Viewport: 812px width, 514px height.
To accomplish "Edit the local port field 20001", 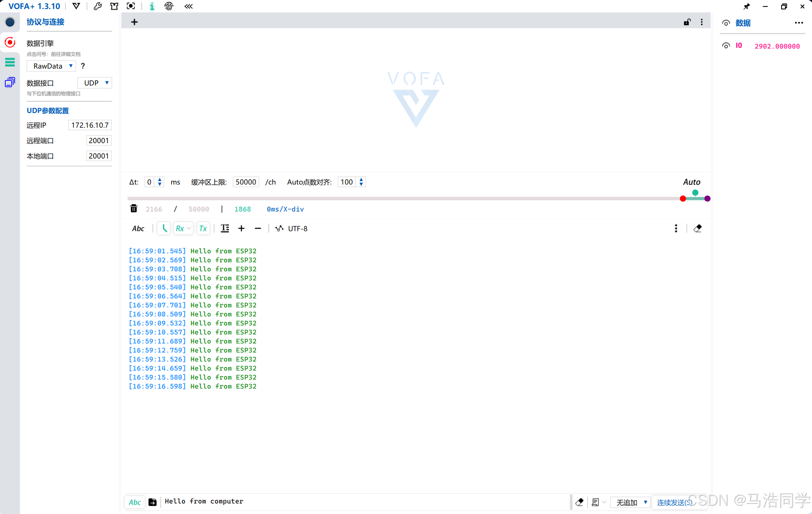I will (99, 156).
